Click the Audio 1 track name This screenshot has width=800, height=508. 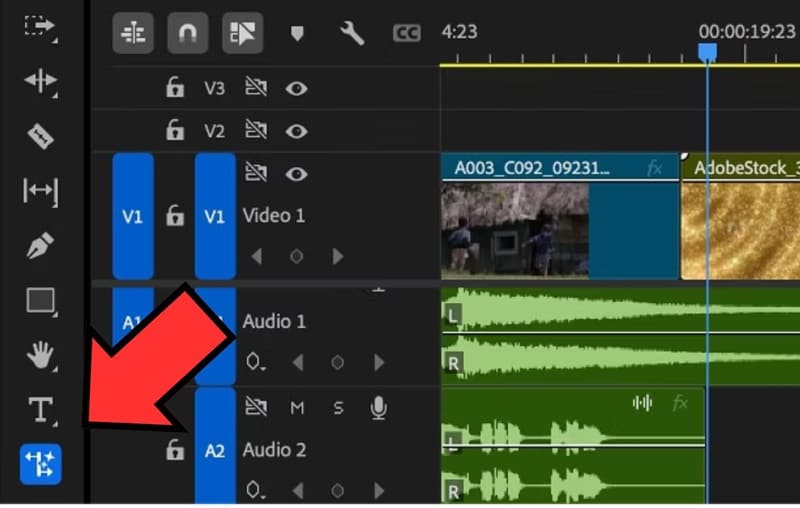click(274, 321)
